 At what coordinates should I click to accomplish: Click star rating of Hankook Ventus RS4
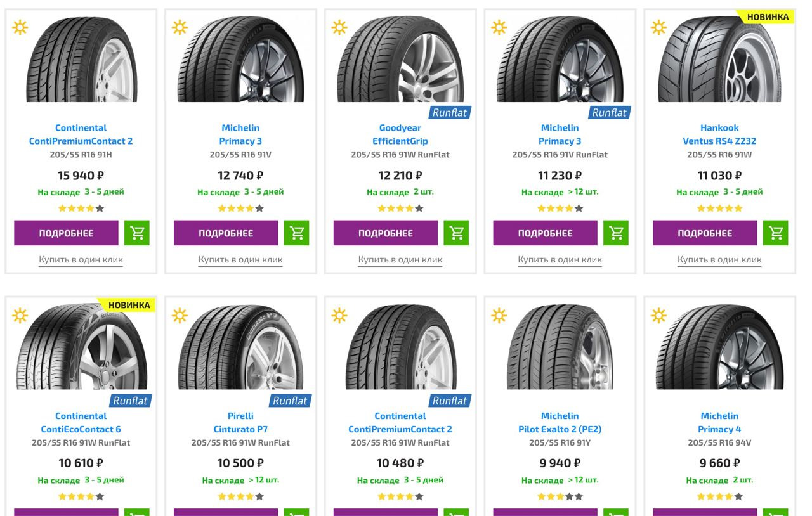pyautogui.click(x=719, y=209)
